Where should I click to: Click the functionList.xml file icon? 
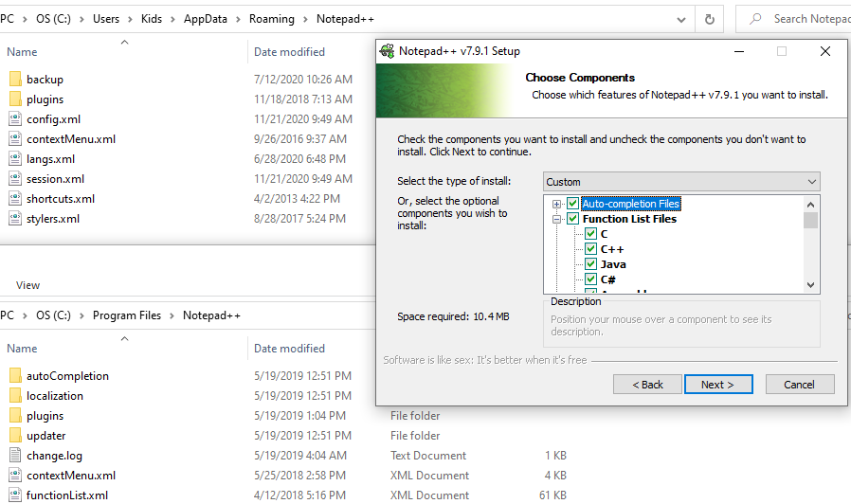click(15, 495)
